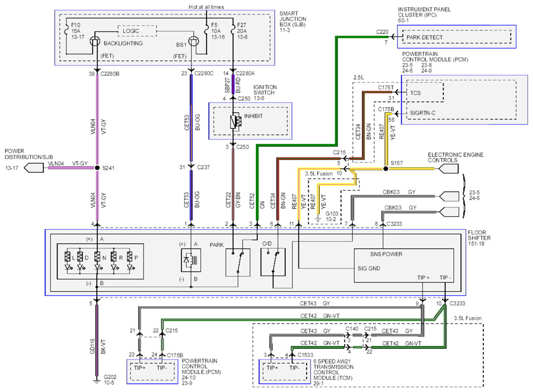Click the "2.5L" engine variant label
The image size is (533, 392).
click(x=358, y=78)
